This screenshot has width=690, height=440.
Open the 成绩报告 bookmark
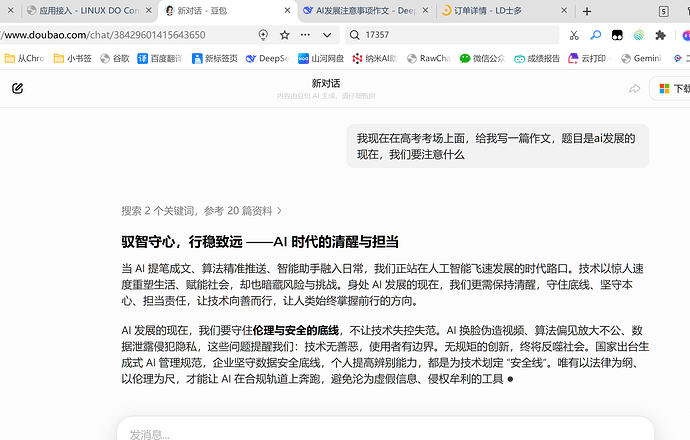537,58
